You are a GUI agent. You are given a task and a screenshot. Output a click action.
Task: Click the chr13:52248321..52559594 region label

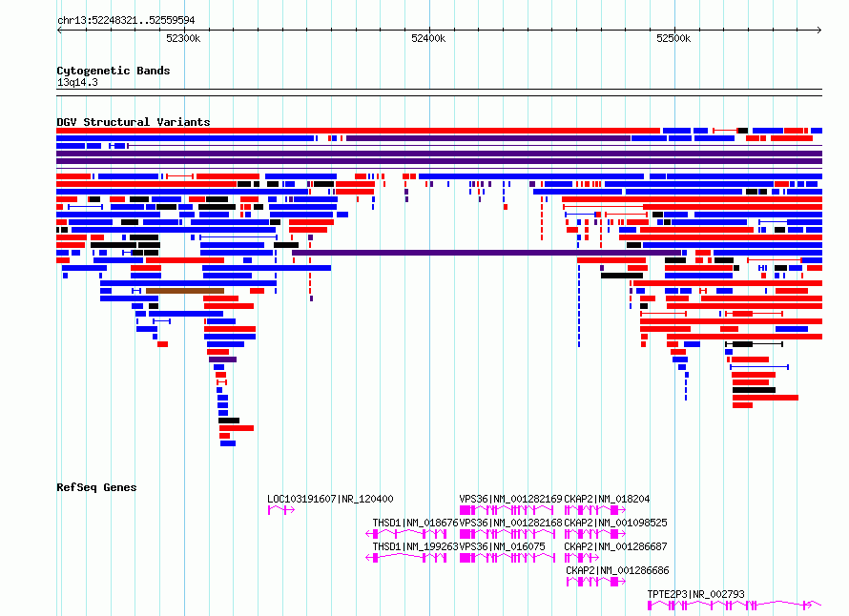coord(126,20)
